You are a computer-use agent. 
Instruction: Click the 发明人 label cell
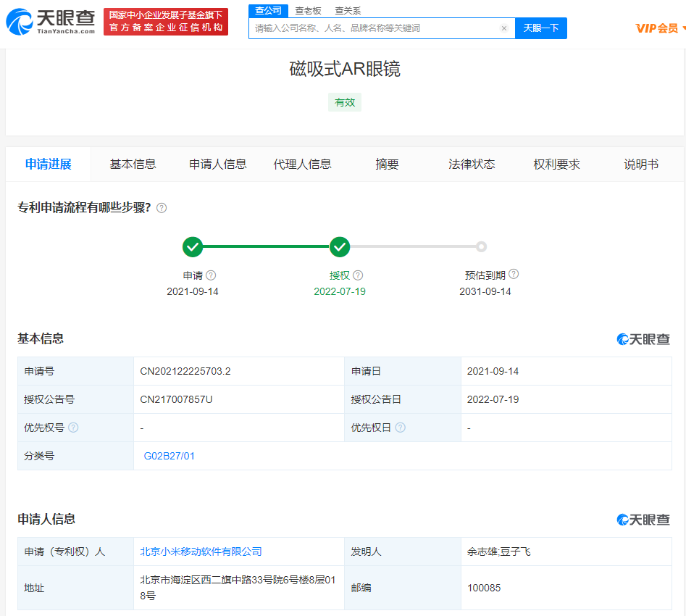pyautogui.click(x=403, y=552)
